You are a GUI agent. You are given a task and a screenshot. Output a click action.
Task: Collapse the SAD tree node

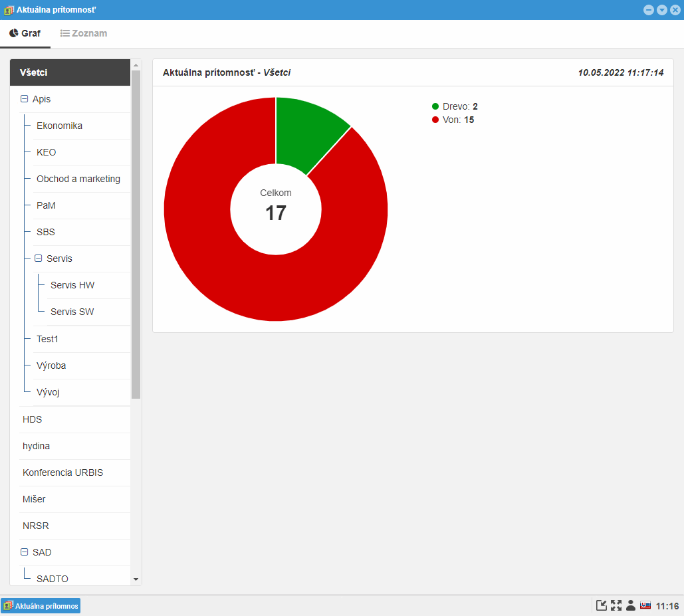point(25,552)
